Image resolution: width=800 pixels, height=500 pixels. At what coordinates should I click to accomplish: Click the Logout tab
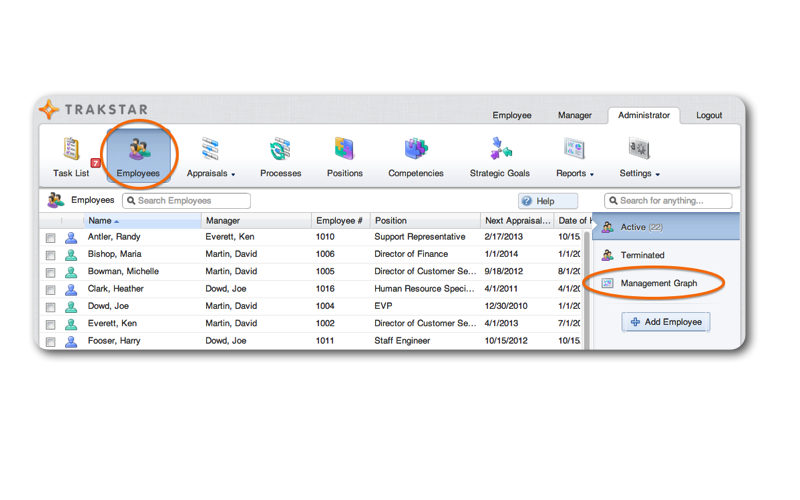(709, 115)
